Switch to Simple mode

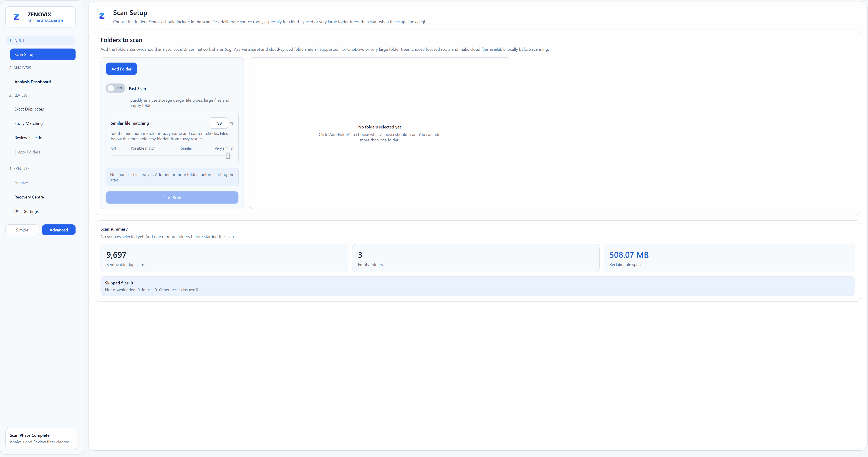pos(22,230)
